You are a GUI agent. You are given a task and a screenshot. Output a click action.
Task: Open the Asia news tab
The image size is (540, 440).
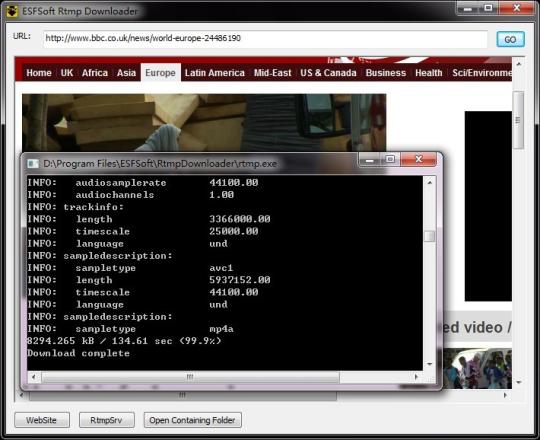pos(126,73)
